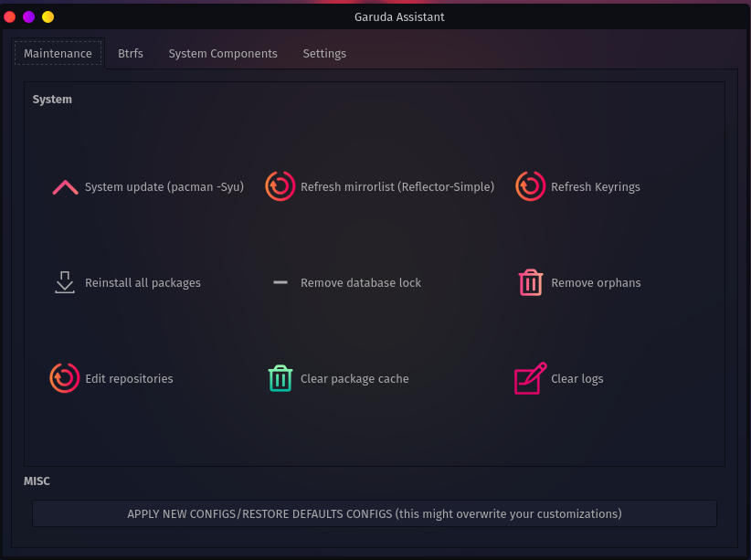Select the Clear package cache label

click(x=354, y=378)
